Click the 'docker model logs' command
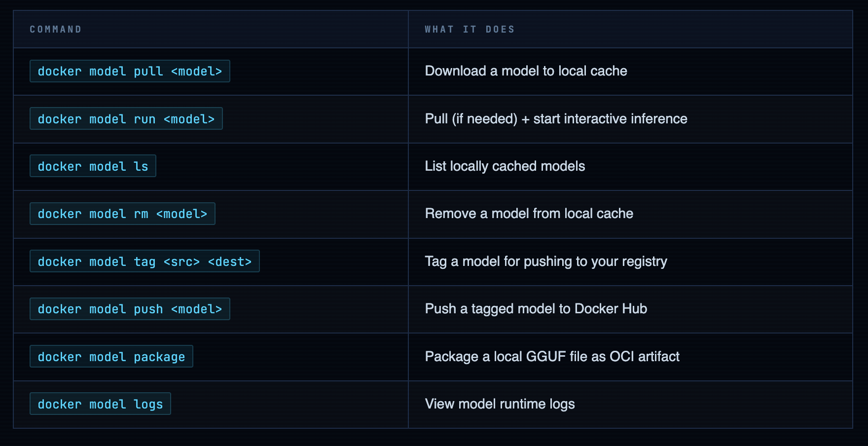The image size is (868, 446). click(x=100, y=404)
